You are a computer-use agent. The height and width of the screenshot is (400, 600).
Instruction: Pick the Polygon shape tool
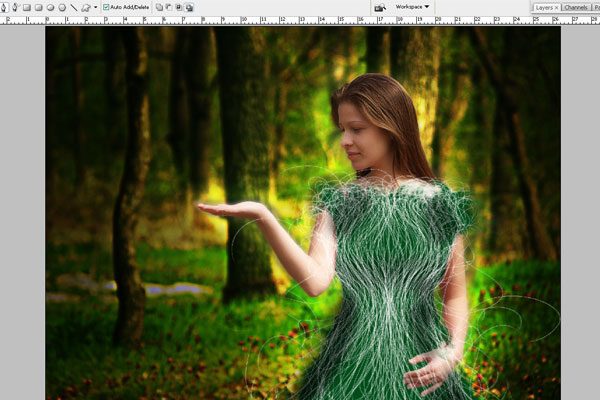pos(61,7)
